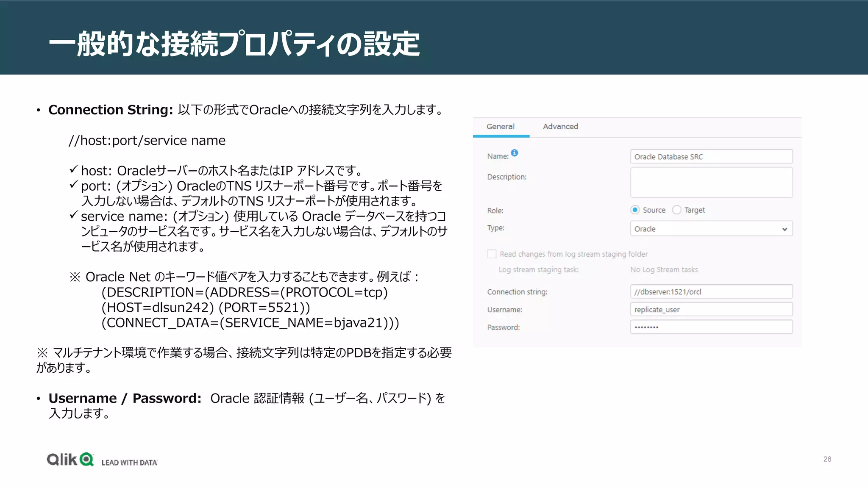Click the Connection string field
Screen dimensions: 868x488
(x=711, y=291)
